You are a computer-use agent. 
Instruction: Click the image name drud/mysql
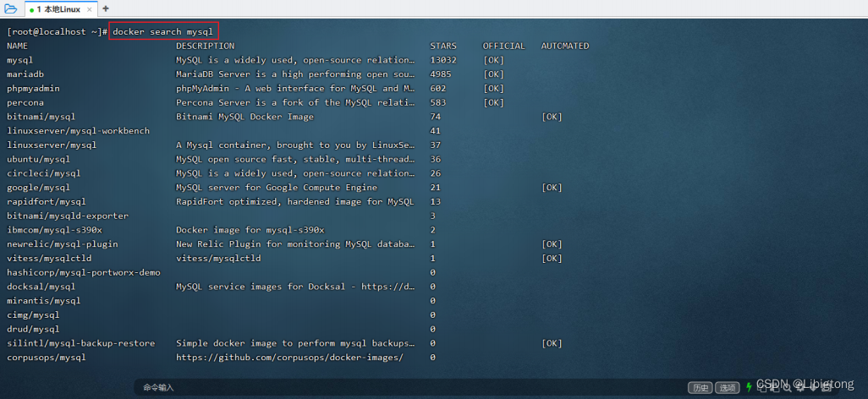pos(33,329)
